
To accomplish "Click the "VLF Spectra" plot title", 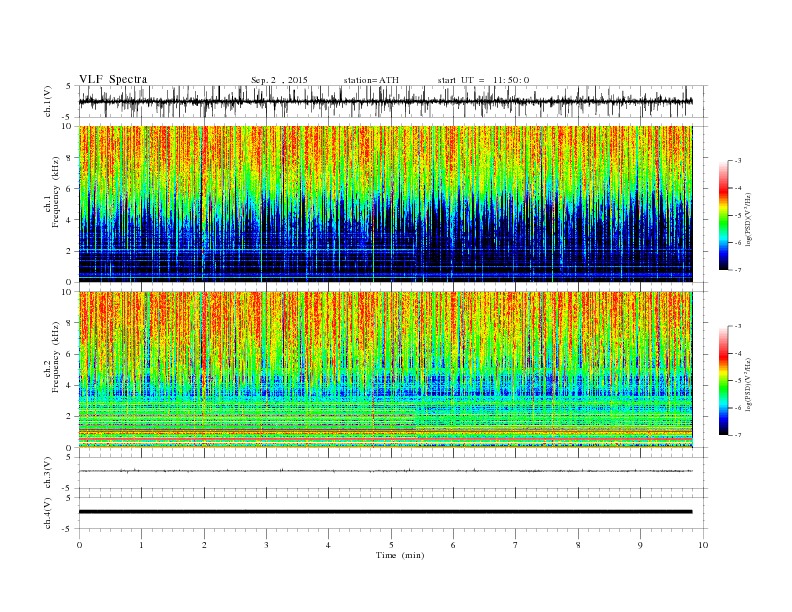I will click(x=113, y=79).
